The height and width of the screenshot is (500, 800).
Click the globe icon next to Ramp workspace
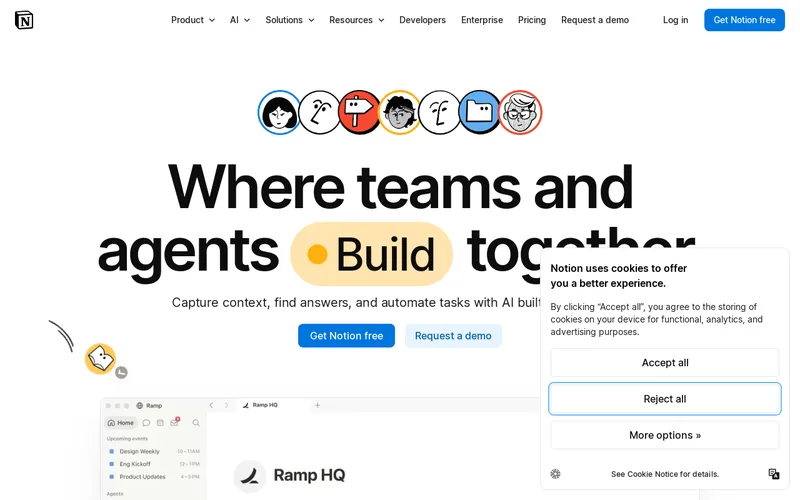[x=139, y=406]
